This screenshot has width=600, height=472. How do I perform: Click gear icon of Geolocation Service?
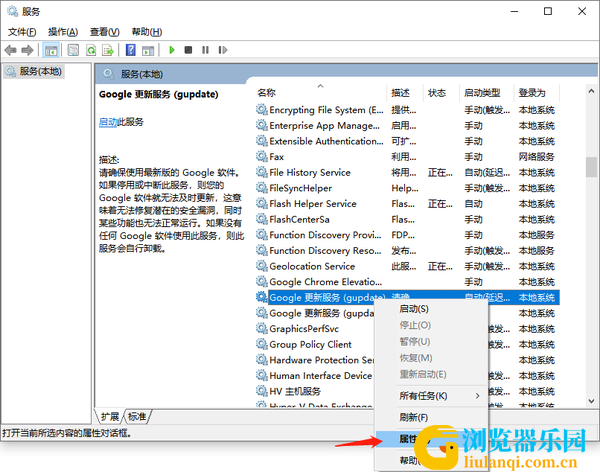pyautogui.click(x=262, y=266)
